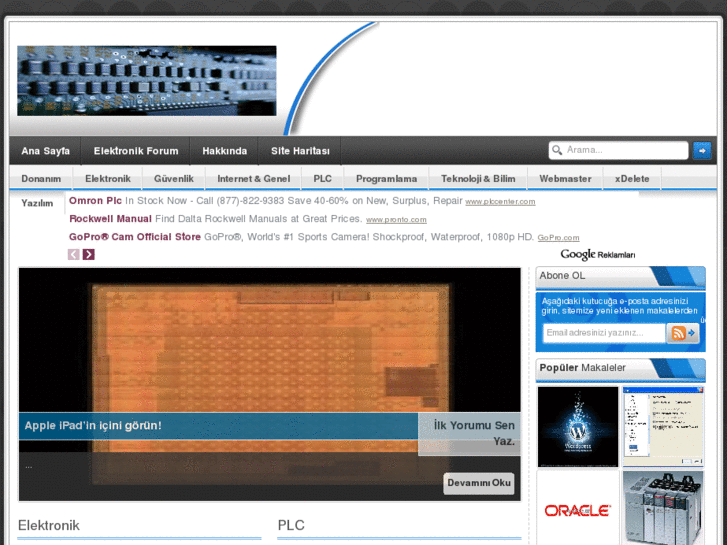Select the PLC category tab
This screenshot has width=727, height=545.
[322, 179]
